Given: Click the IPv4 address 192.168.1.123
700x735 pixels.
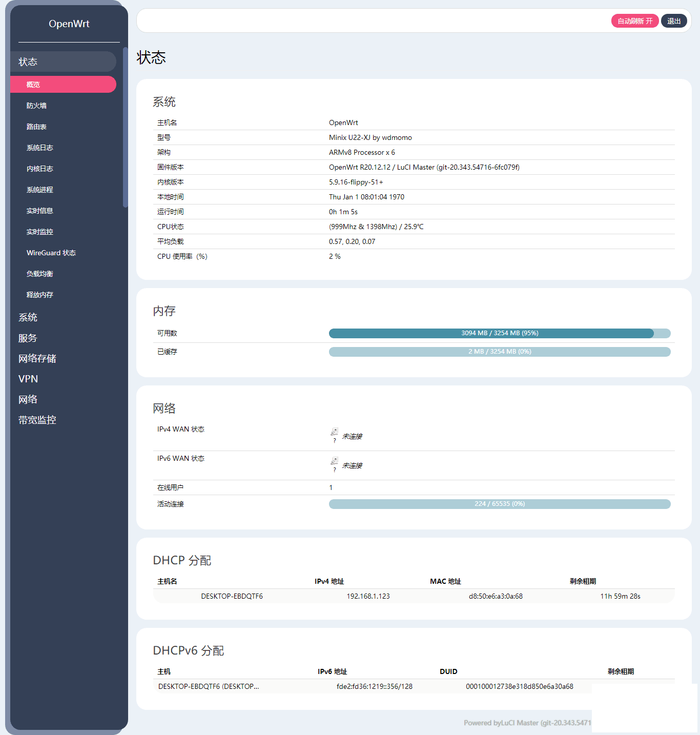Looking at the screenshot, I should (368, 596).
